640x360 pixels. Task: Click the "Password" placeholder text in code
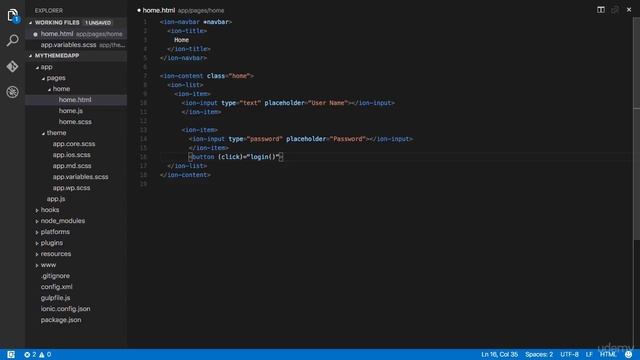348,139
